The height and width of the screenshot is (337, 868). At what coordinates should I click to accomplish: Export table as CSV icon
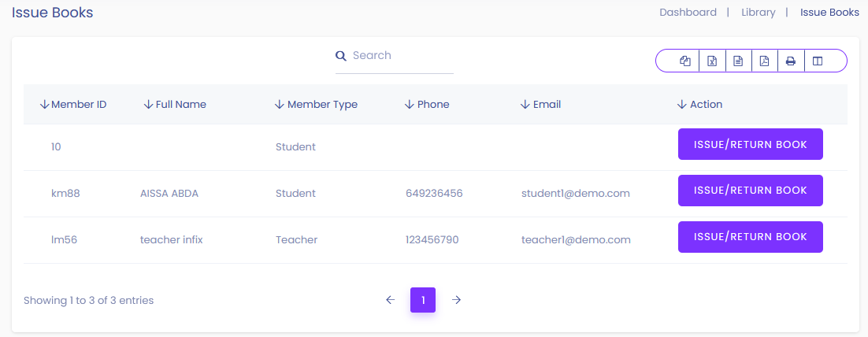(x=738, y=61)
